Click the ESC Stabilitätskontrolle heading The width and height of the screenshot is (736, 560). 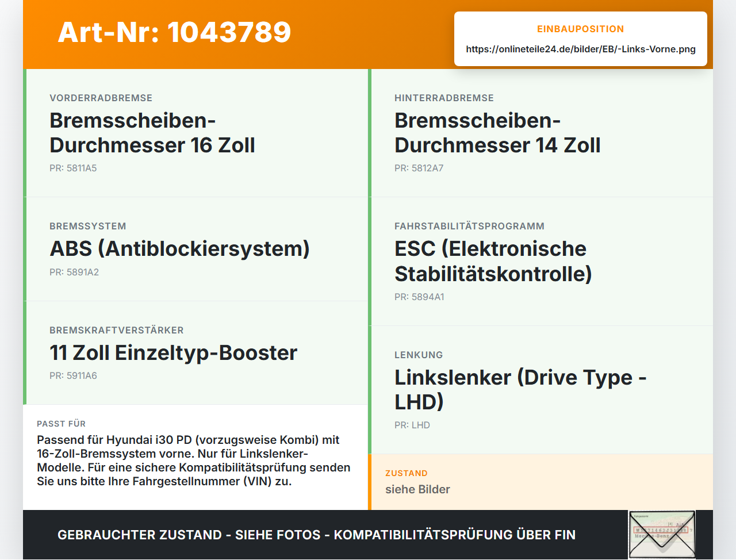point(493,262)
